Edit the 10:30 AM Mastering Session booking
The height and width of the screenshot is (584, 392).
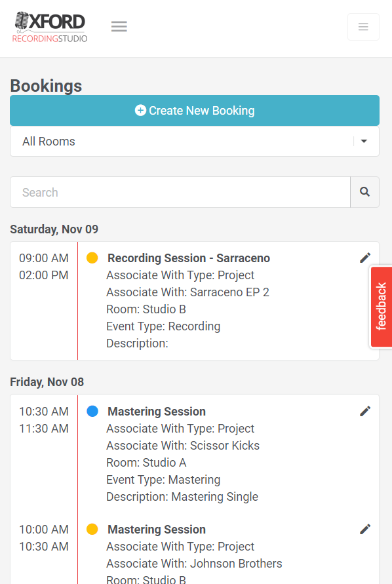pyautogui.click(x=365, y=411)
